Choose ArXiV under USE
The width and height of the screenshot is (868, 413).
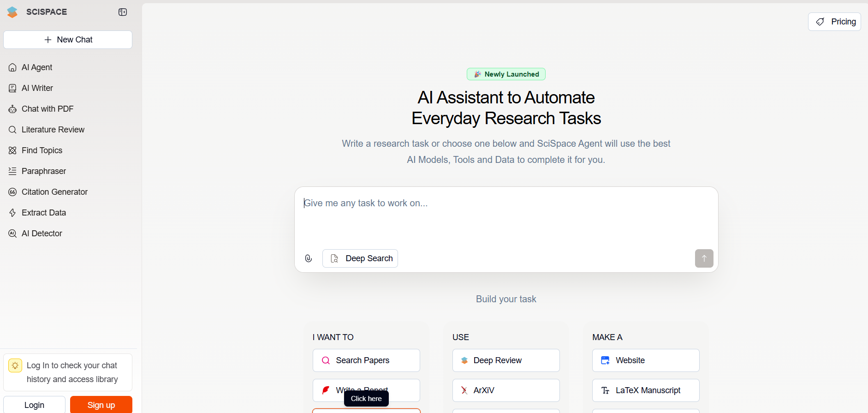pos(506,390)
